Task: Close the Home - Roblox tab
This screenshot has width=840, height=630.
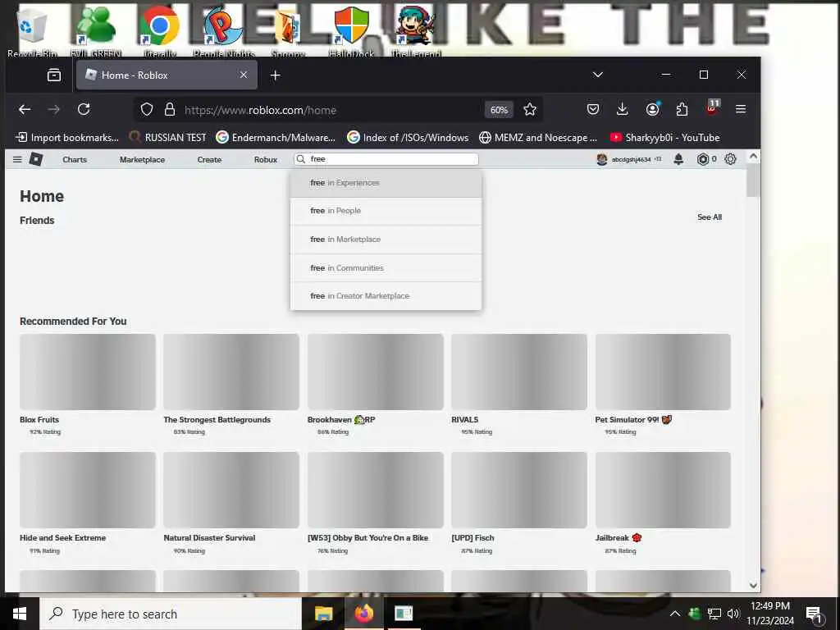Action: [244, 75]
